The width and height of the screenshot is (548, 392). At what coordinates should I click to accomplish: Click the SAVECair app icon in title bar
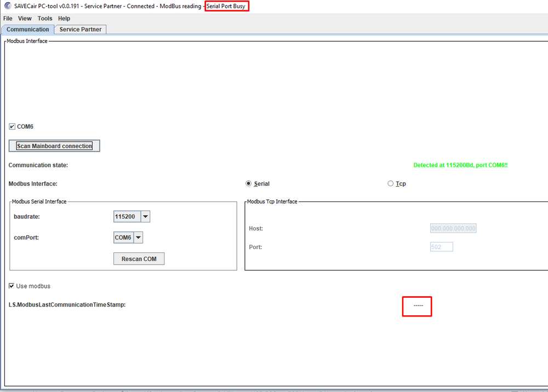[x=7, y=6]
